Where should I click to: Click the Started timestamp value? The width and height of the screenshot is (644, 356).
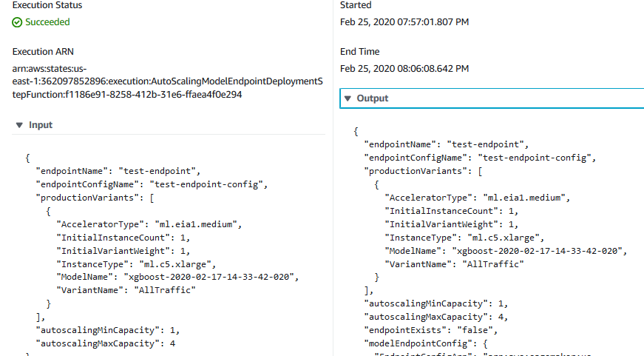pyautogui.click(x=404, y=22)
